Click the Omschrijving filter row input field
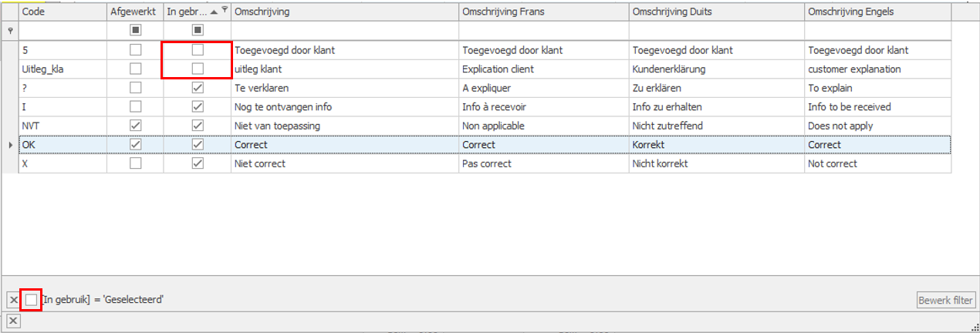980x333 pixels. [x=344, y=30]
